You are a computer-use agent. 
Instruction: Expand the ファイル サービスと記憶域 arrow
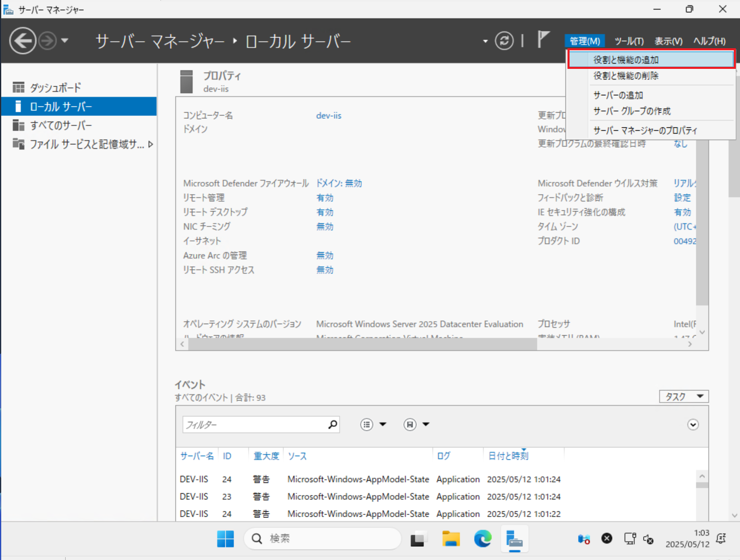pyautogui.click(x=151, y=144)
